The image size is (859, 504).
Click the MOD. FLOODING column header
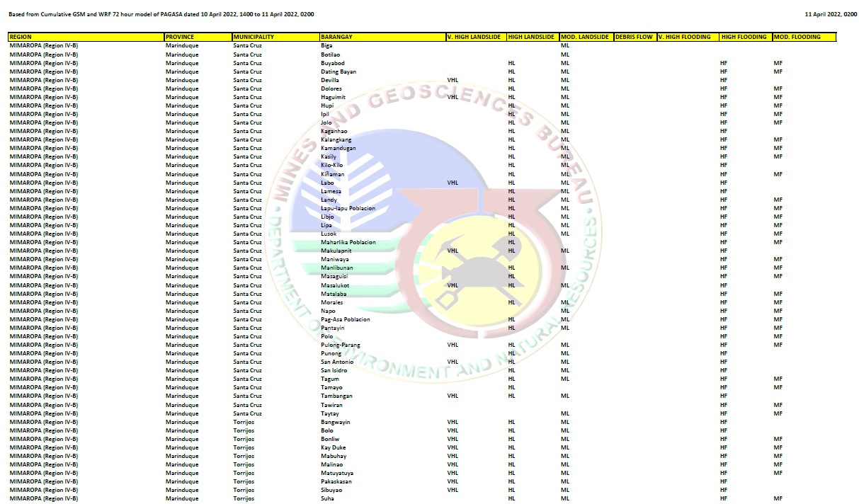click(x=804, y=37)
